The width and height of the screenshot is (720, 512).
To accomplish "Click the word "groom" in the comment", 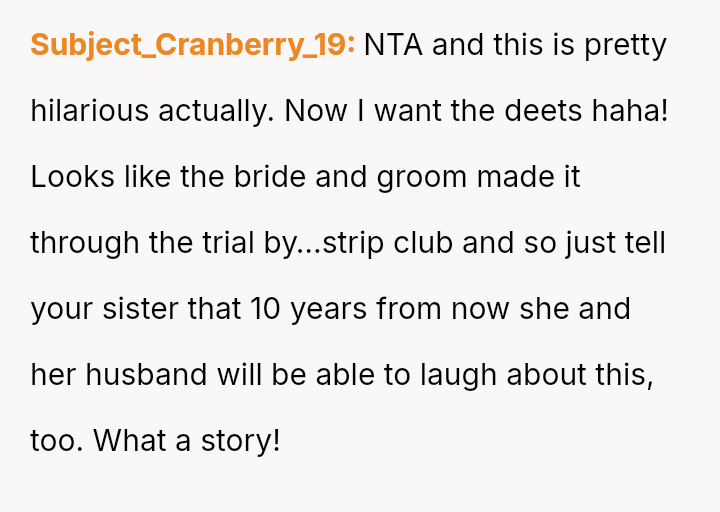I will click(422, 179).
